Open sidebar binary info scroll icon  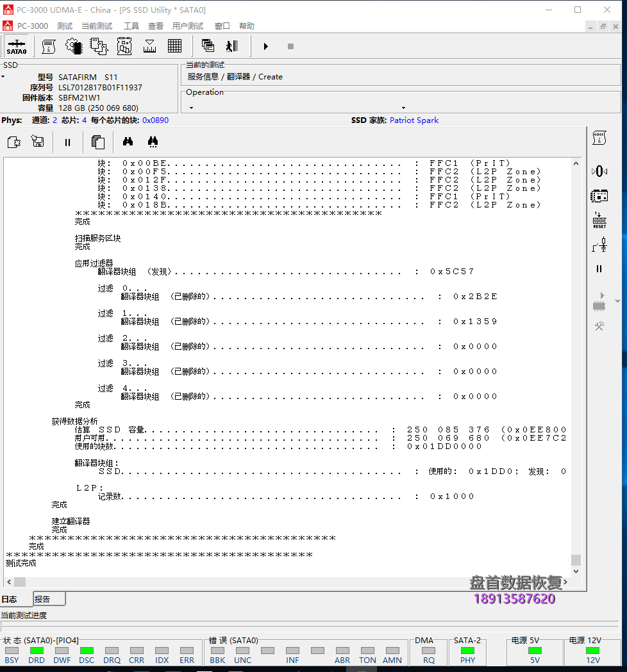coord(599,138)
